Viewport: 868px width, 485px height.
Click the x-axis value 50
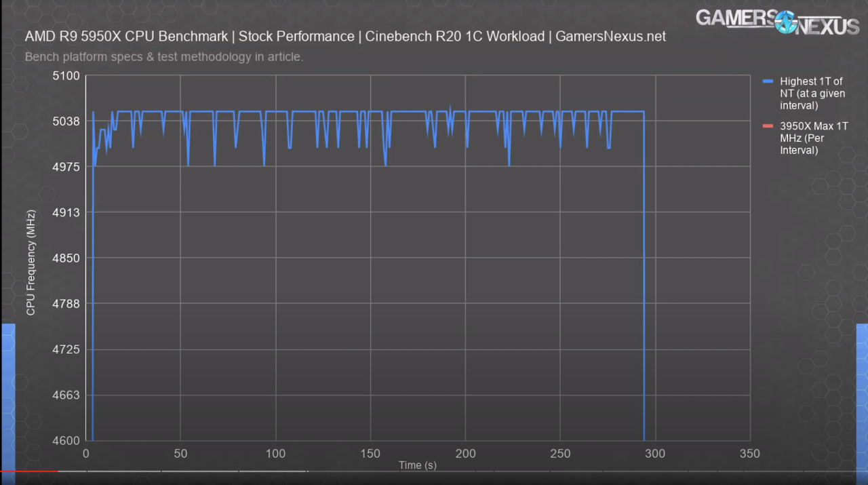pos(180,453)
